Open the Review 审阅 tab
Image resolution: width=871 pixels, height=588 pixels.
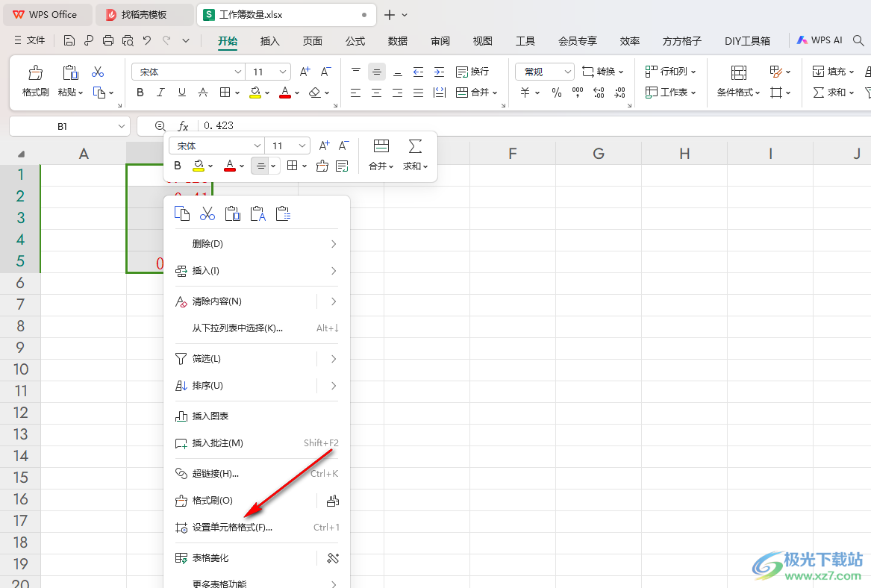pos(440,41)
